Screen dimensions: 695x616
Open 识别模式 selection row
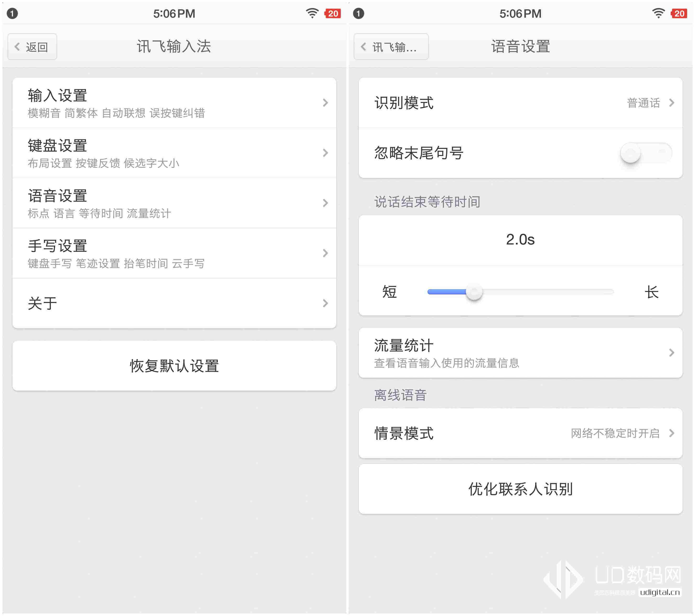point(520,103)
